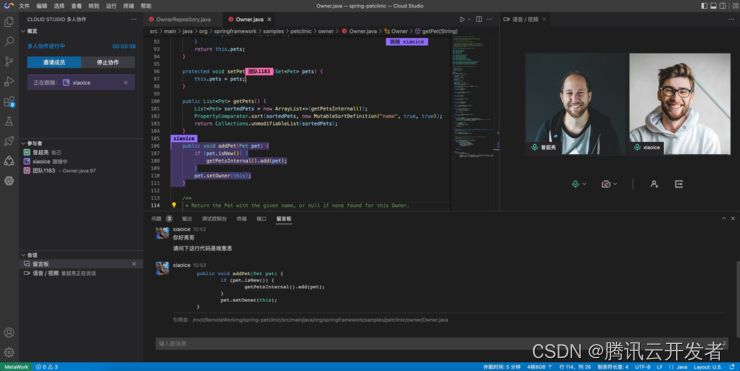Close the 留言板 session row

click(134, 264)
